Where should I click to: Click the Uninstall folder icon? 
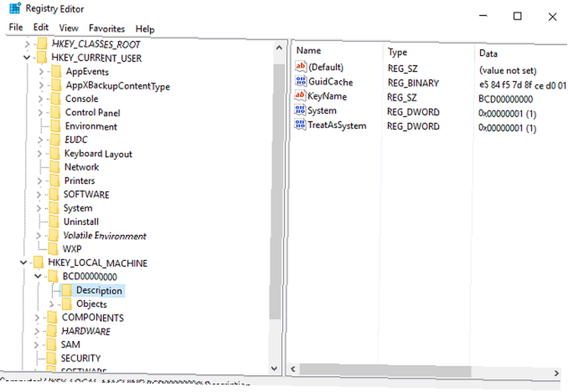[x=53, y=221]
